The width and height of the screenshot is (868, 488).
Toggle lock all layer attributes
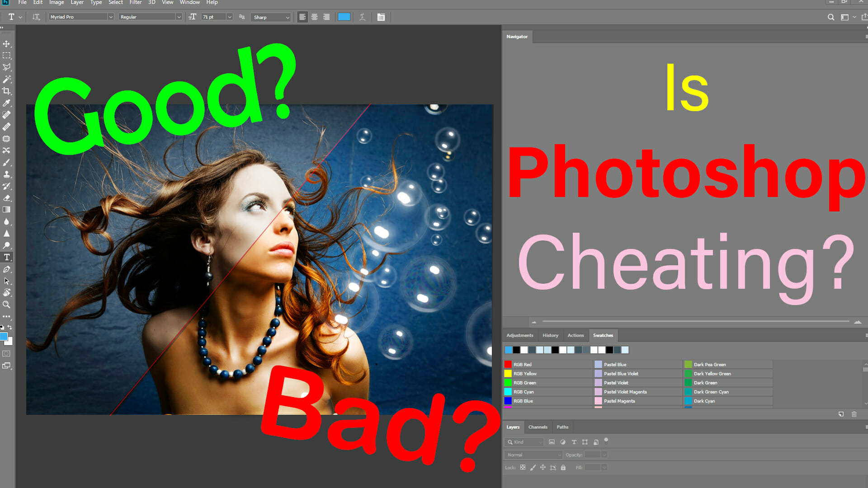tap(563, 467)
